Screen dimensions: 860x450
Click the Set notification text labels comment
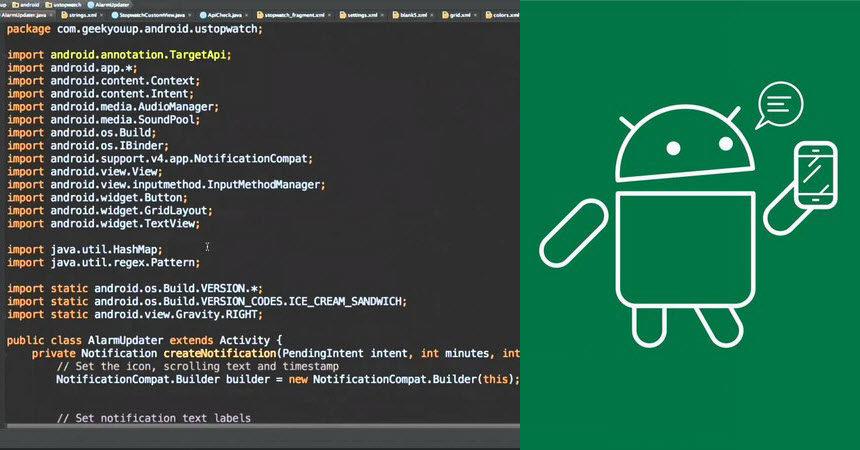pyautogui.click(x=154, y=418)
